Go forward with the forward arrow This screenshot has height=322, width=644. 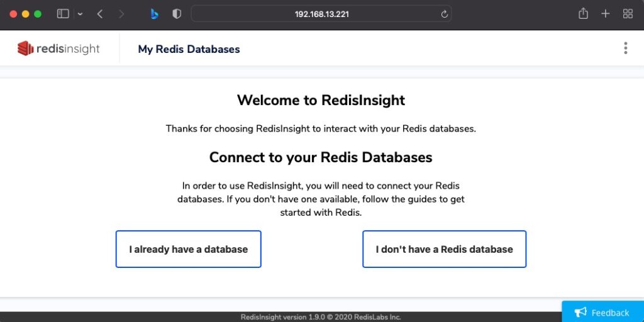pos(121,14)
